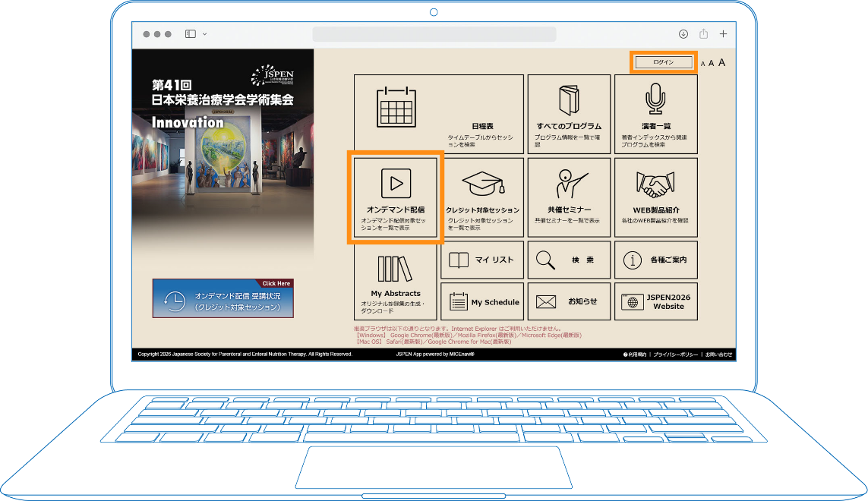Open 各種ご案内 information button
The width and height of the screenshot is (868, 501).
coord(655,260)
